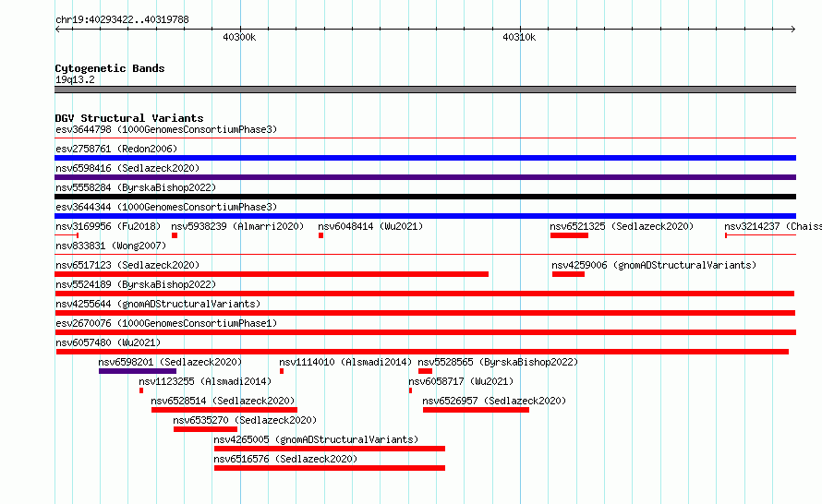This screenshot has width=822, height=504.
Task: Click the nsv3214237 variant label
Action: [x=773, y=226]
